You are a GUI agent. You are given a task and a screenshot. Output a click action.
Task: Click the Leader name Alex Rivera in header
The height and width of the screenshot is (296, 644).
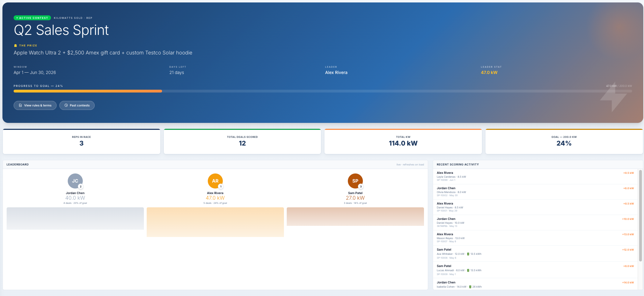point(336,73)
